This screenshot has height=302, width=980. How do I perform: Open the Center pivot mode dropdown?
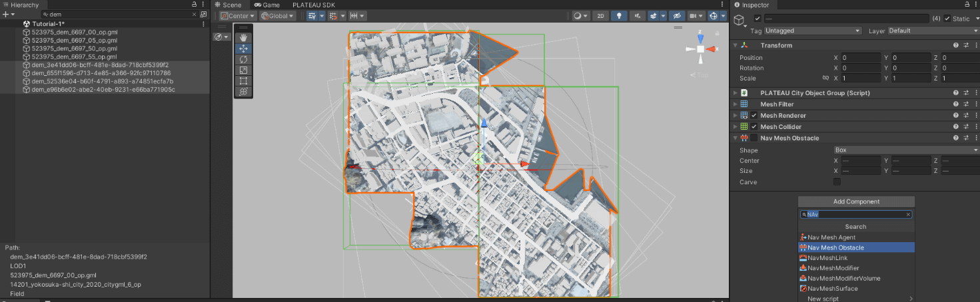[x=238, y=16]
